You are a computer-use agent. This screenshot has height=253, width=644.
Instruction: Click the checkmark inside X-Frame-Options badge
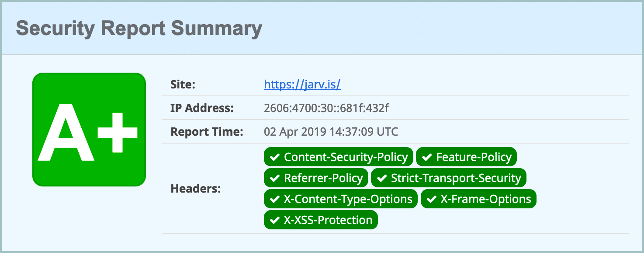click(x=431, y=199)
